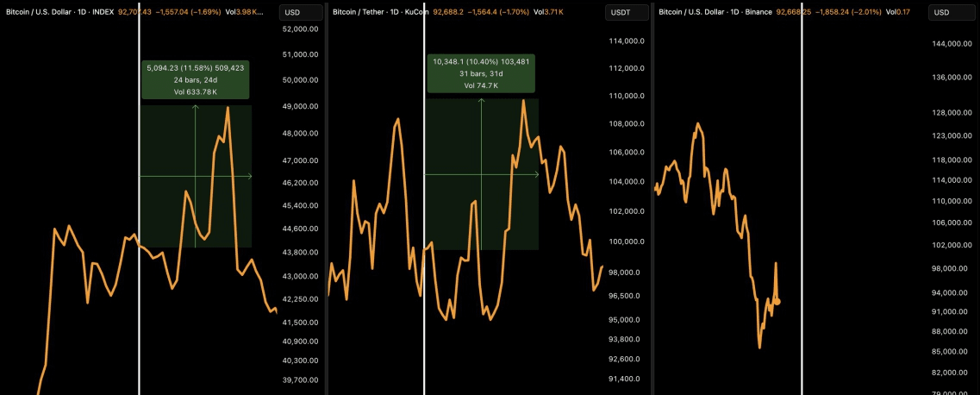The width and height of the screenshot is (980, 395).
Task: Click the '39,700.00' price axis label
Action: pyautogui.click(x=301, y=380)
